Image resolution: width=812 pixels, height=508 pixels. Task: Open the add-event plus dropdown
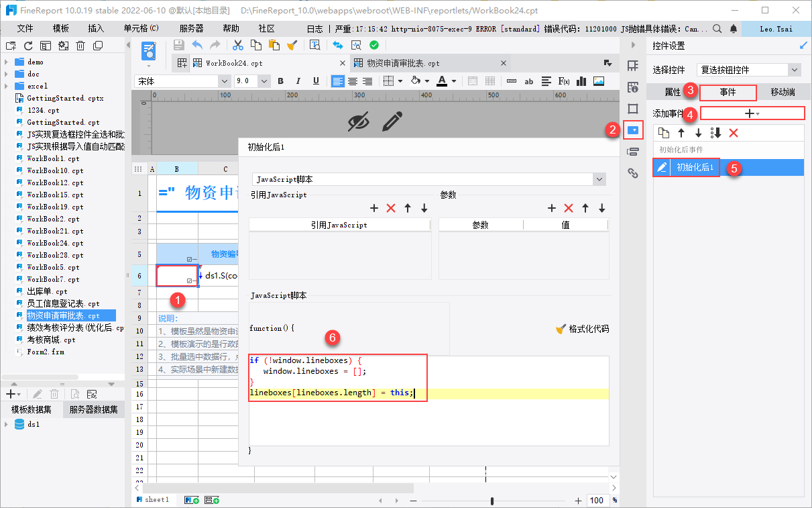[752, 113]
